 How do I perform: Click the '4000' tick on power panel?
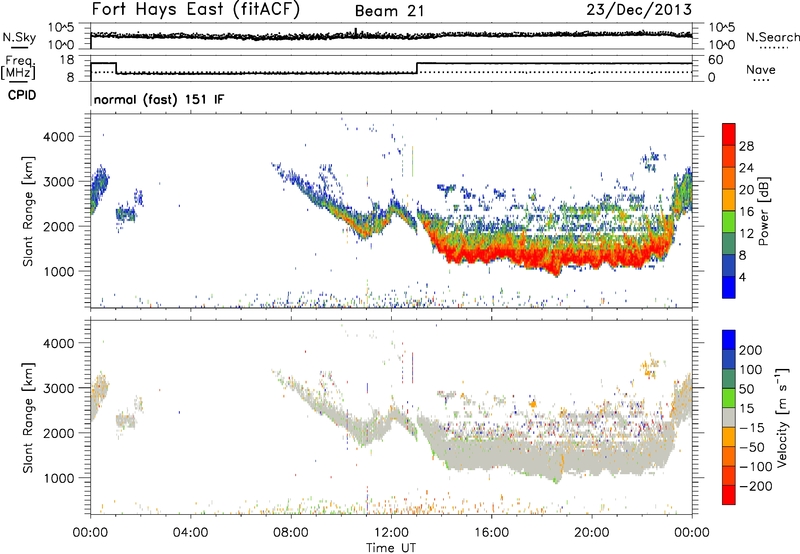point(59,137)
